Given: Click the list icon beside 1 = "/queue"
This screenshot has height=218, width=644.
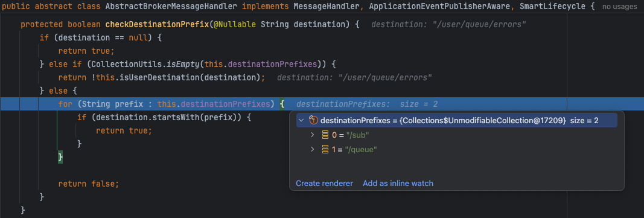Looking at the screenshot, I should [325, 149].
